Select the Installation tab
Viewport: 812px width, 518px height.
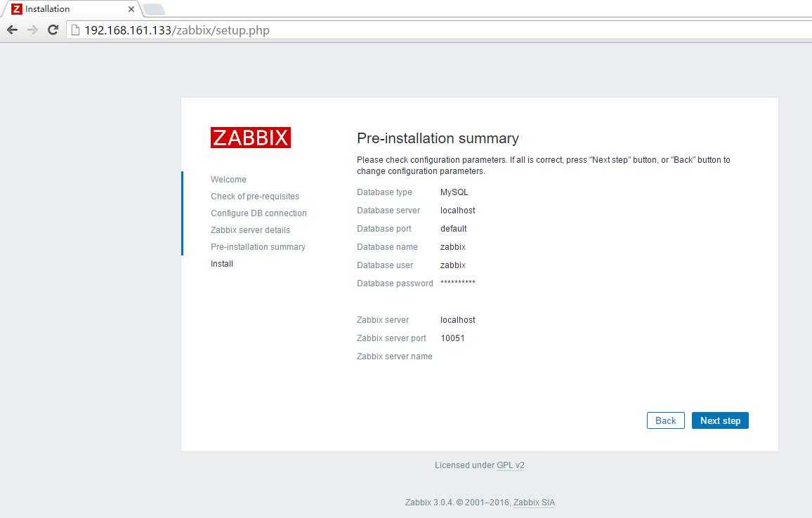72,9
